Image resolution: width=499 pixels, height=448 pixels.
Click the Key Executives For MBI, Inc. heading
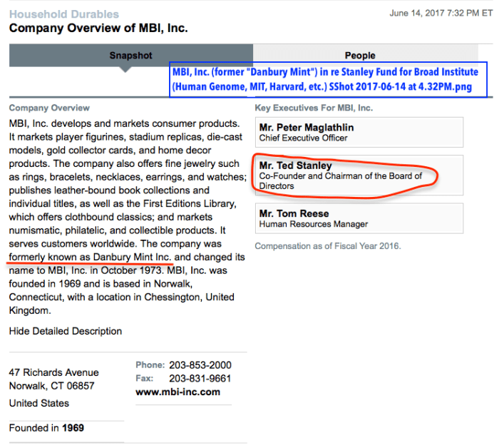(x=314, y=108)
